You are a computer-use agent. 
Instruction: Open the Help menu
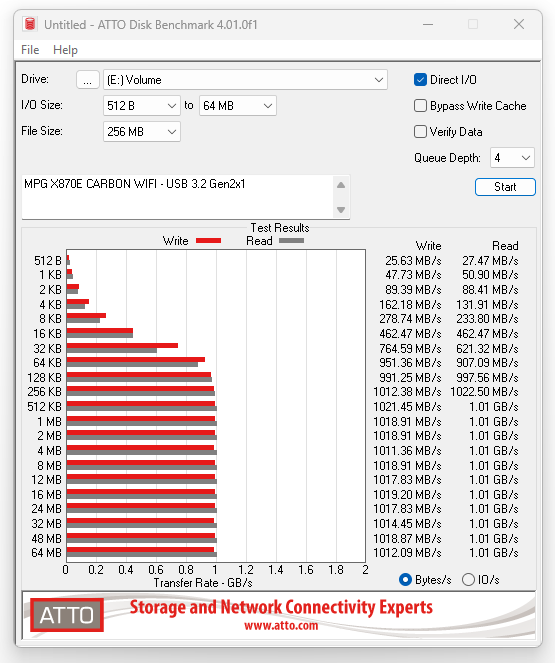tap(65, 50)
